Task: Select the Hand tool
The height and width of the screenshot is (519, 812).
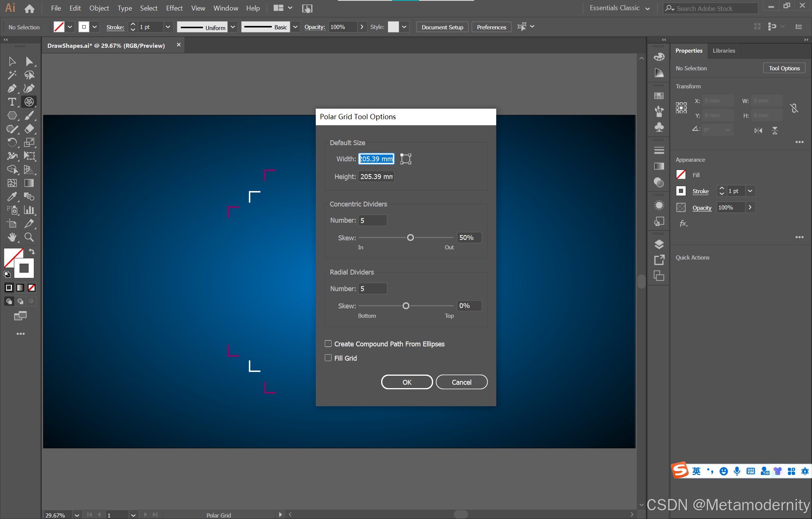Action: (x=12, y=237)
